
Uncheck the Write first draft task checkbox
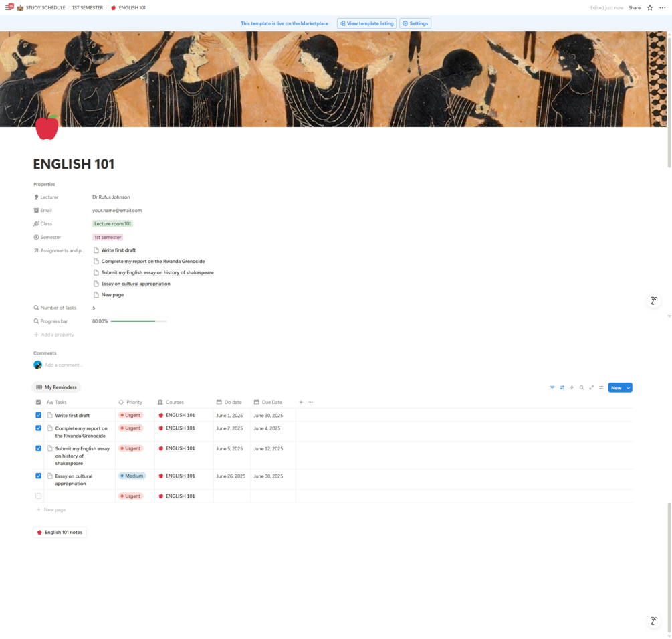39,415
